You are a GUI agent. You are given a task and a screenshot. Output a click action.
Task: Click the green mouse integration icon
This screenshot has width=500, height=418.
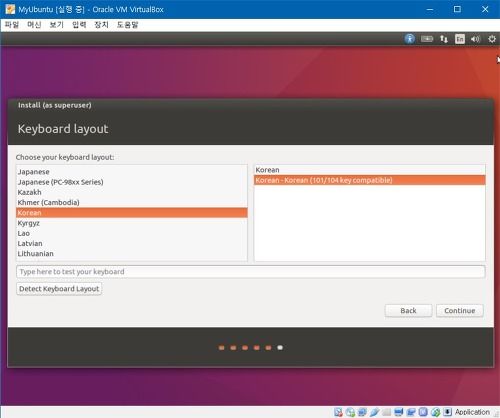435,412
